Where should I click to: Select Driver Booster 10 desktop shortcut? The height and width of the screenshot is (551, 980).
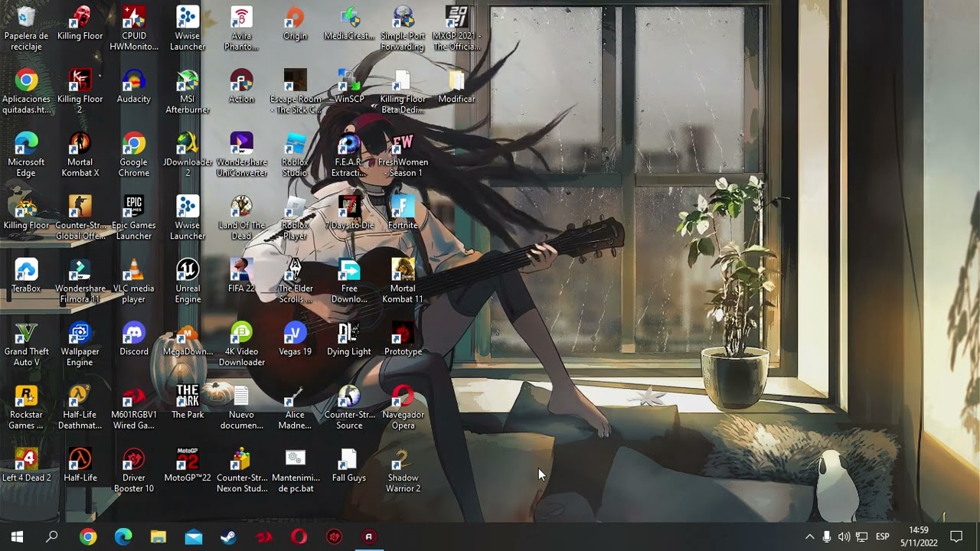[134, 470]
